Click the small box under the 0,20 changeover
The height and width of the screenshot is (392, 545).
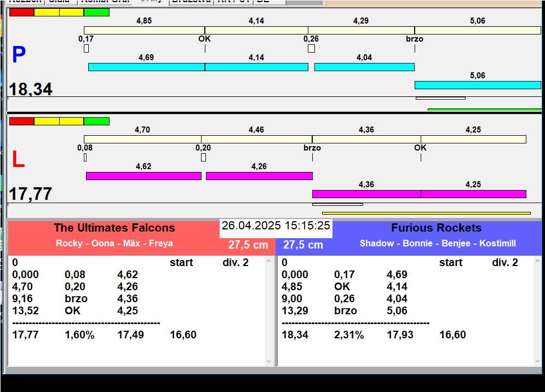(x=204, y=158)
